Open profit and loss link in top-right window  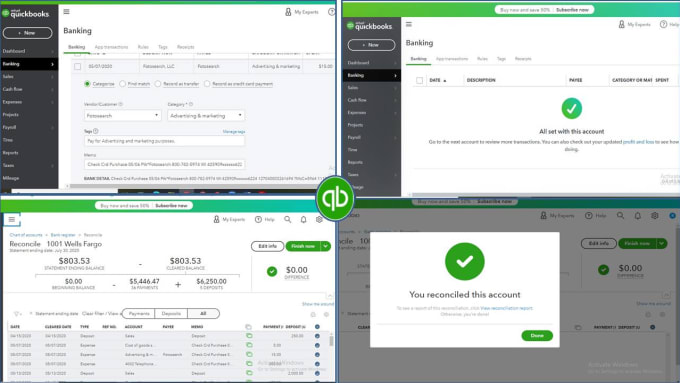point(638,142)
